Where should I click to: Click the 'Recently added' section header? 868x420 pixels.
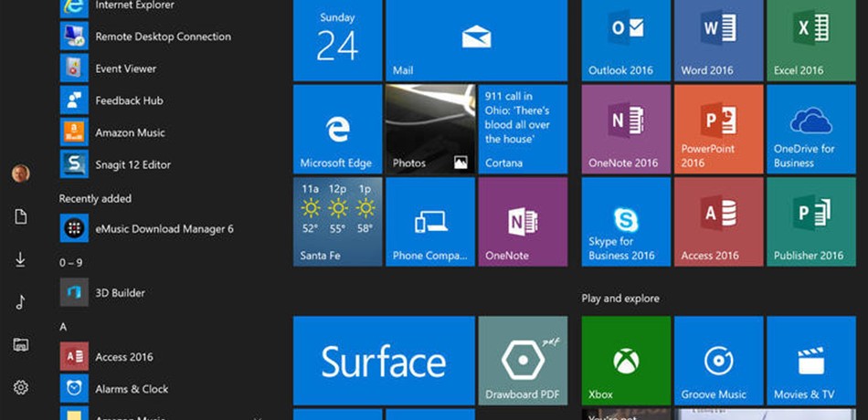coord(95,199)
